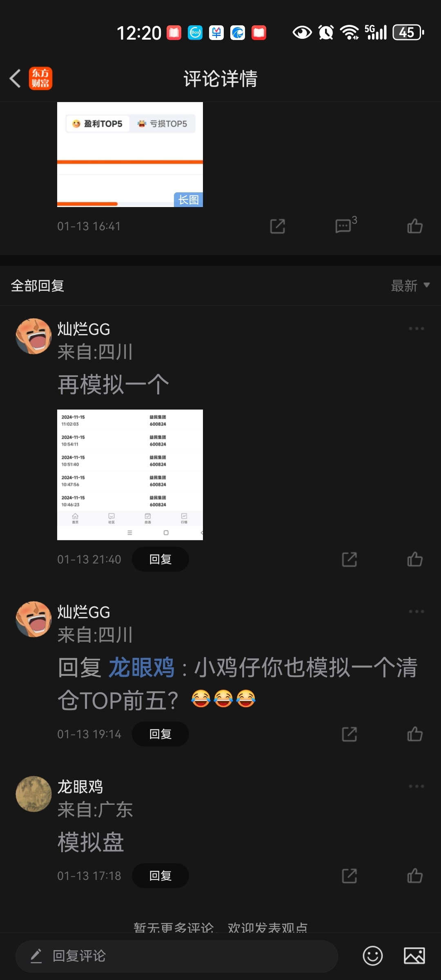Open the emoji picker smiley icon
Screen dimensions: 441x980
tap(373, 956)
